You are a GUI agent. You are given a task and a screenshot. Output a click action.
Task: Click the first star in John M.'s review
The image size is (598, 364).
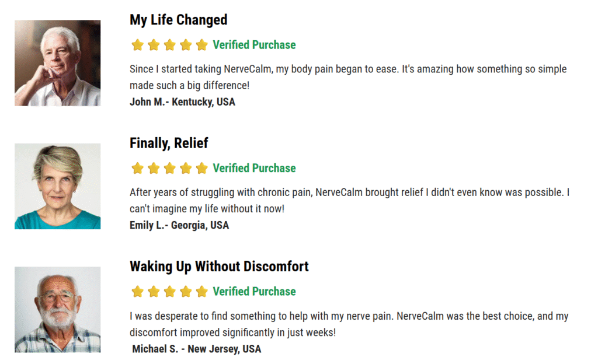pyautogui.click(x=137, y=45)
